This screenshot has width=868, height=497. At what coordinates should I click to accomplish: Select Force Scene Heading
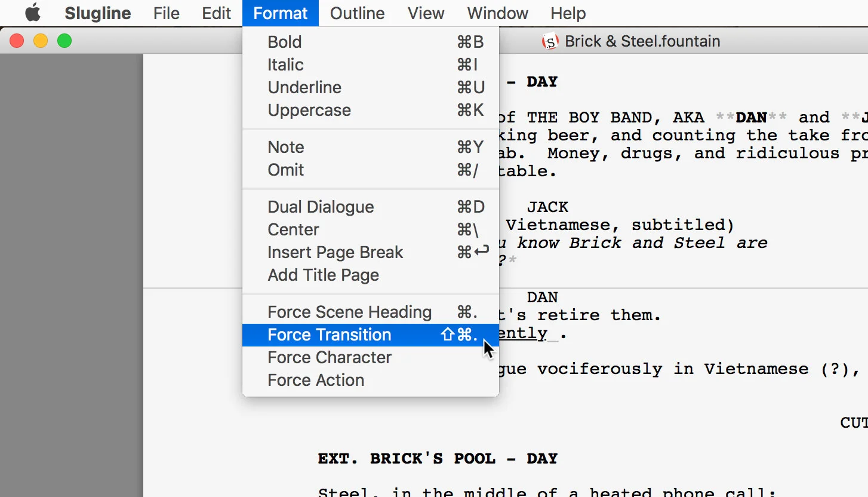coord(371,312)
